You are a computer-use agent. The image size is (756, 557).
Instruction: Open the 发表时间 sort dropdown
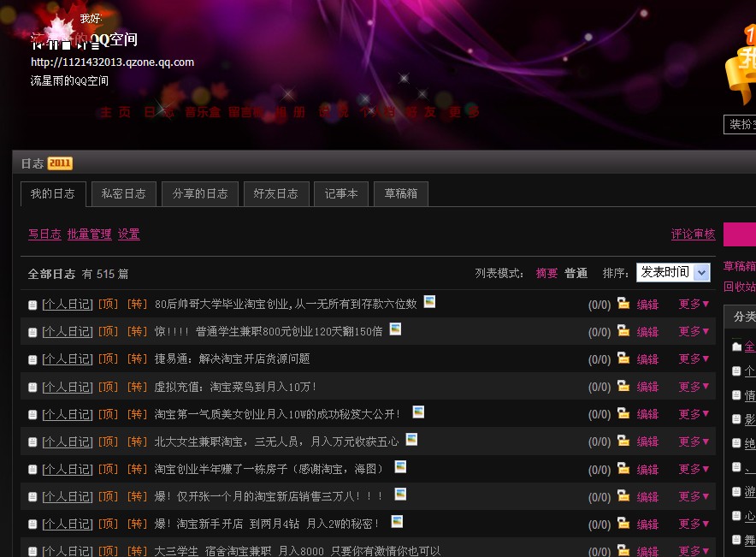point(673,272)
